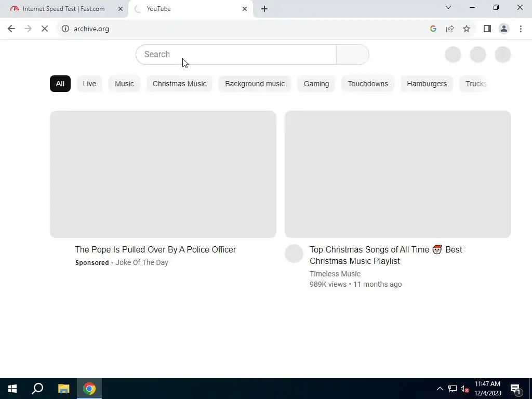Close the YouTube tab
The image size is (532, 399).
coord(244,9)
